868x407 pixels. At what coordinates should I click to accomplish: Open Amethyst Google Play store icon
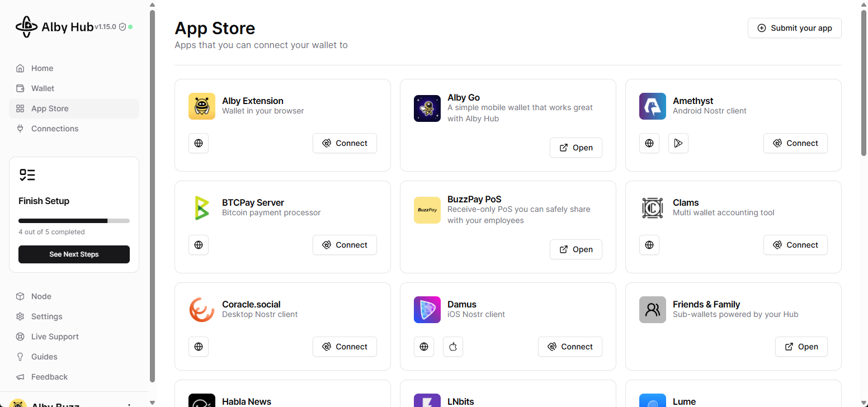point(678,143)
